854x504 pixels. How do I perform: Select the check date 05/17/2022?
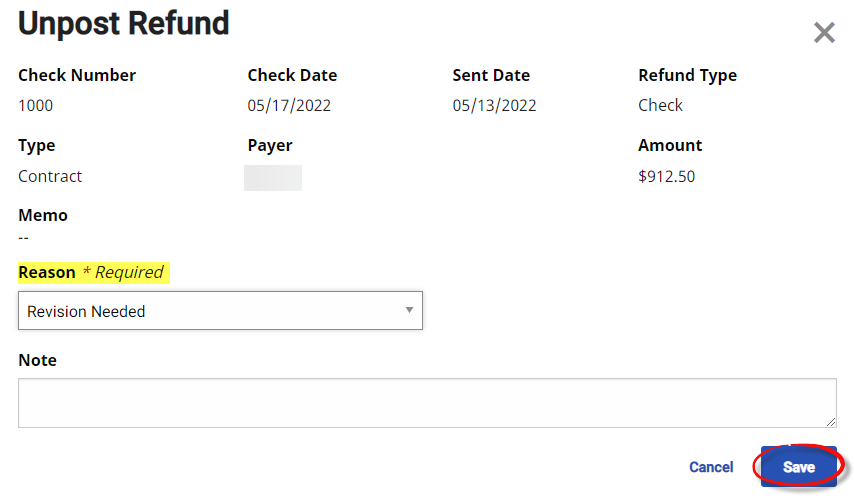pyautogui.click(x=289, y=105)
